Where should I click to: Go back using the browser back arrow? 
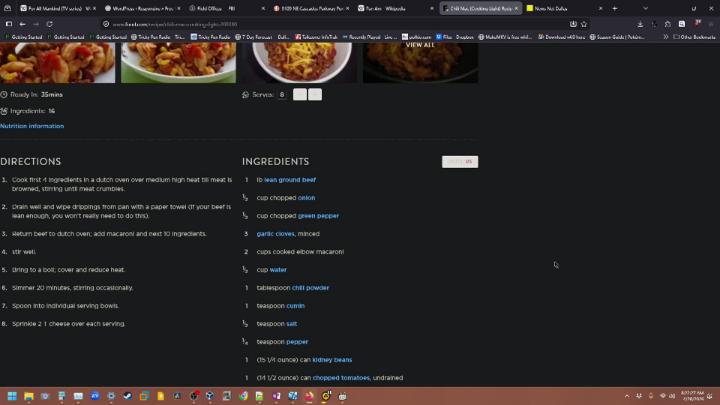(22, 24)
